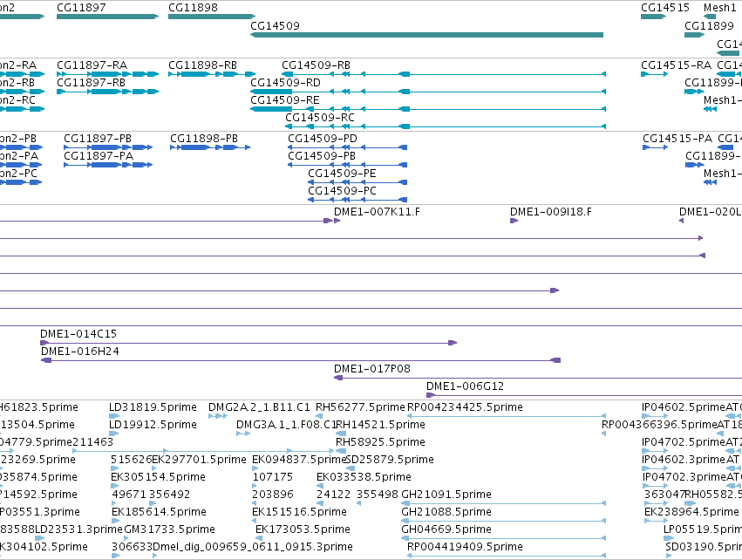Select clone end DME1-007K11.F
Screen dimensions: 742x560
[337, 221]
